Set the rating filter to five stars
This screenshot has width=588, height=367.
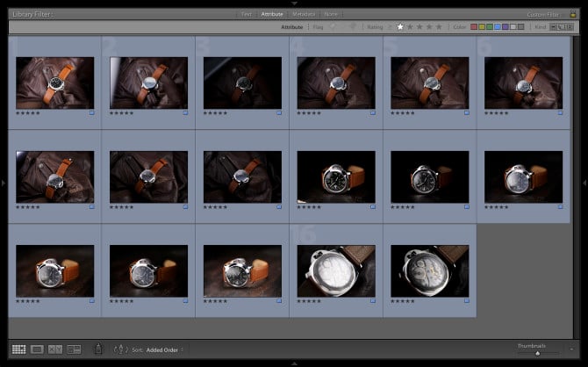pyautogui.click(x=439, y=26)
